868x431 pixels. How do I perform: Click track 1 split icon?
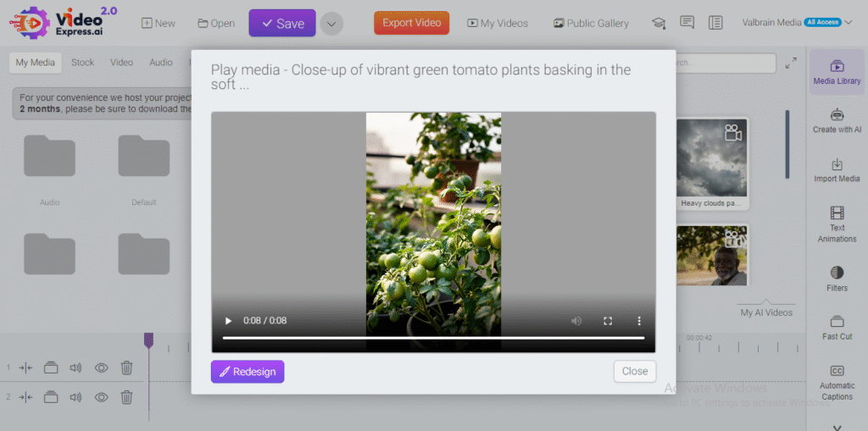pyautogui.click(x=26, y=367)
